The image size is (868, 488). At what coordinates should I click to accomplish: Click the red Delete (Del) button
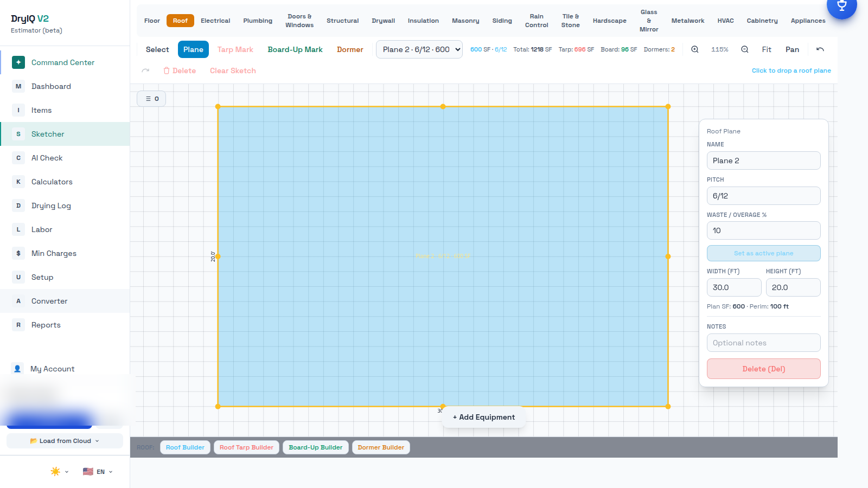coord(763,369)
